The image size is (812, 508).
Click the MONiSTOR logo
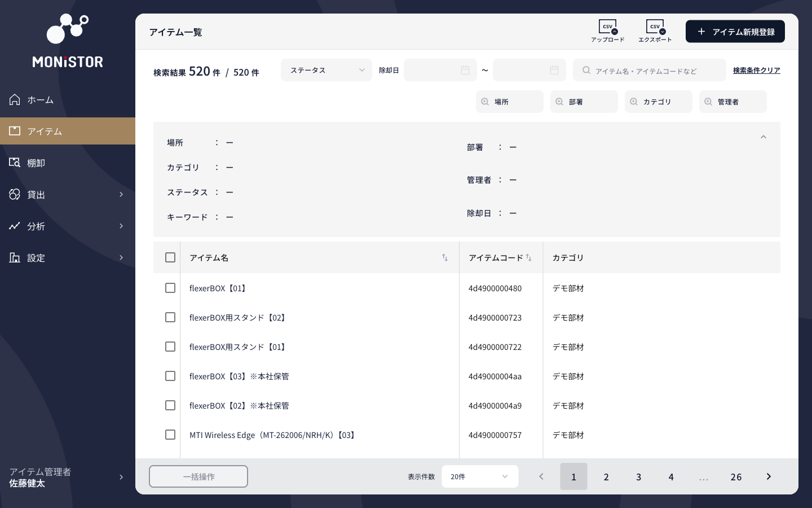(68, 41)
